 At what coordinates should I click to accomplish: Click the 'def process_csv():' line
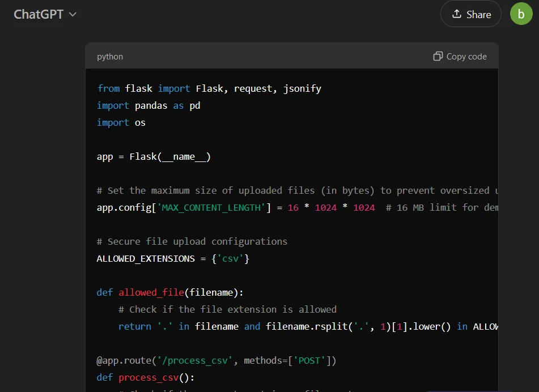[x=146, y=378]
